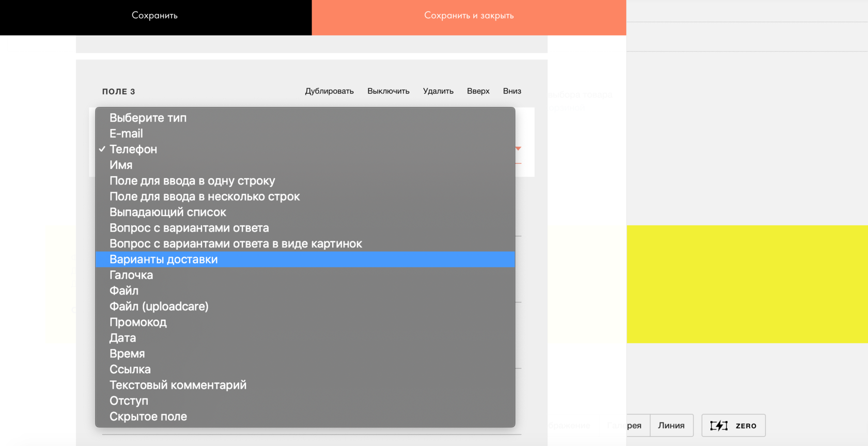Select 'Скрытое поле' option

click(148, 417)
